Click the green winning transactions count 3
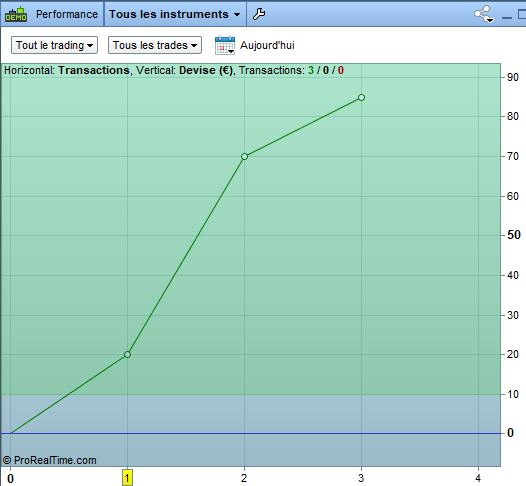Screen dimensions: 526x486 tap(311, 70)
